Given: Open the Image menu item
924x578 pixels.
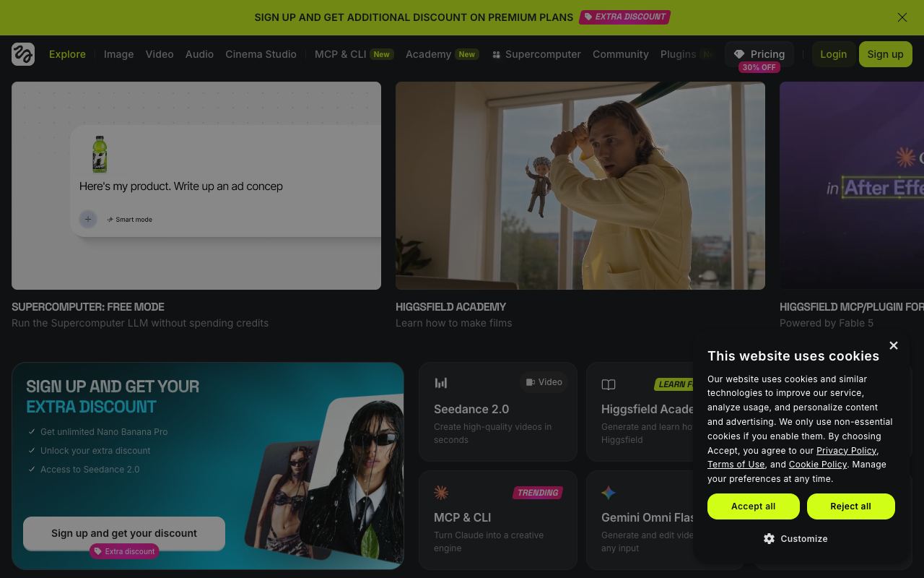Looking at the screenshot, I should (118, 54).
